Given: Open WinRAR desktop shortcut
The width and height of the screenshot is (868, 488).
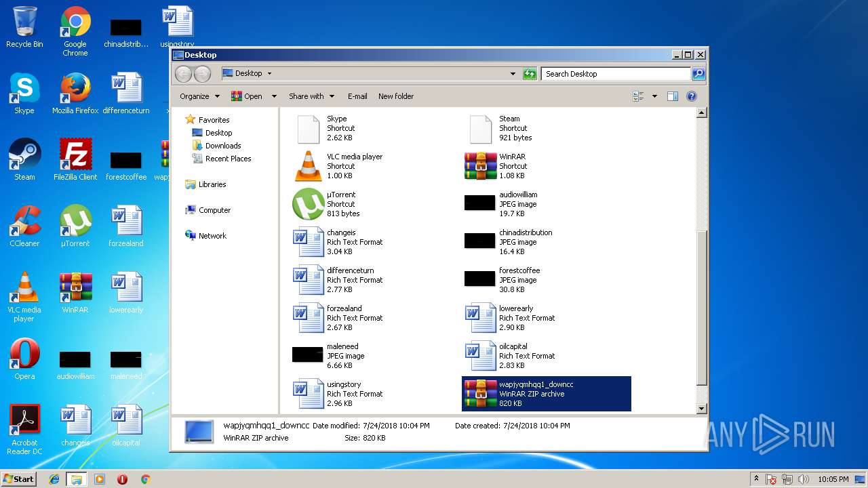Looking at the screenshot, I should tap(75, 293).
